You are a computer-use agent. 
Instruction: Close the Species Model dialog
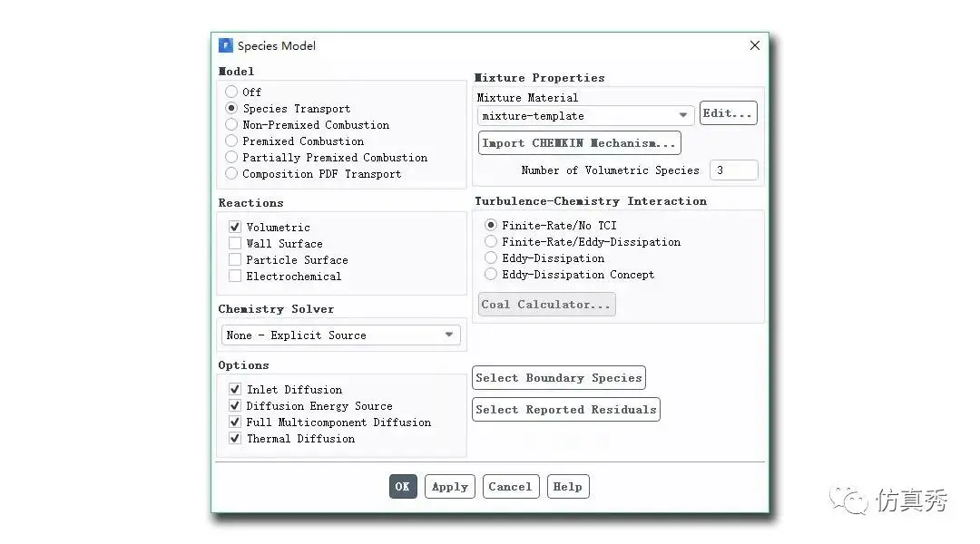click(x=754, y=45)
